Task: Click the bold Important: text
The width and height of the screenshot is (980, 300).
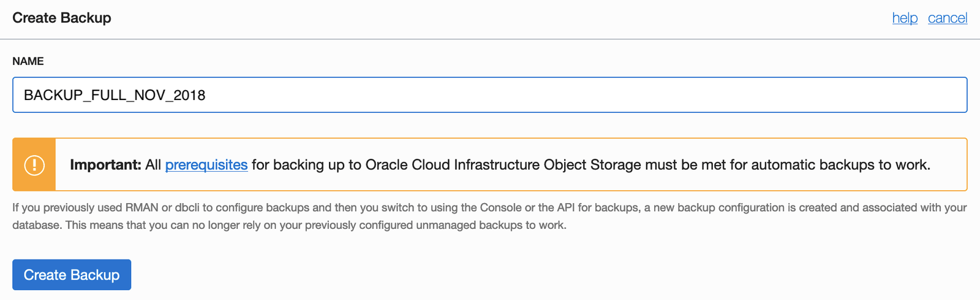Action: point(105,164)
